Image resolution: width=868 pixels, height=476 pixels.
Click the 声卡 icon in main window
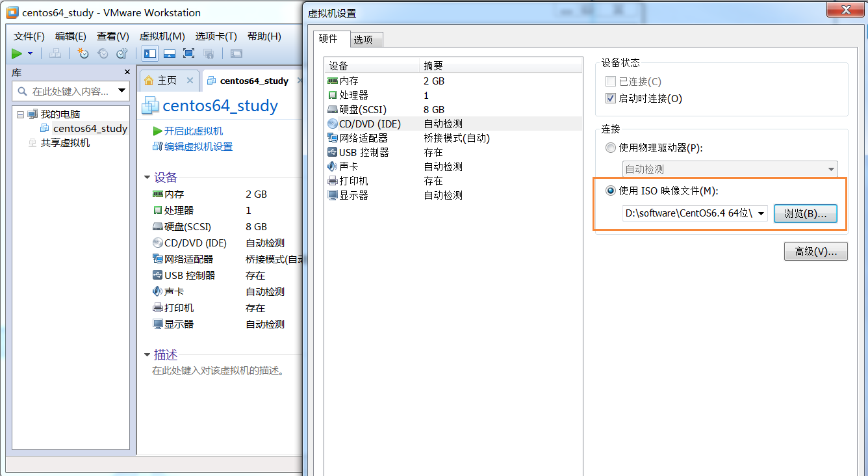157,291
